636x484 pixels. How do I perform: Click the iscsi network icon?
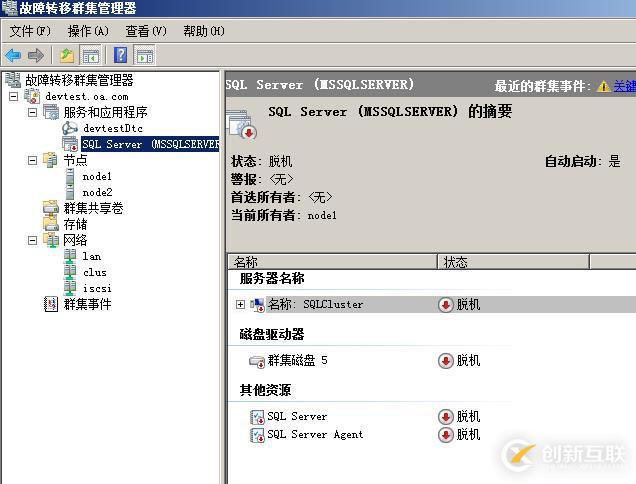[x=70, y=288]
